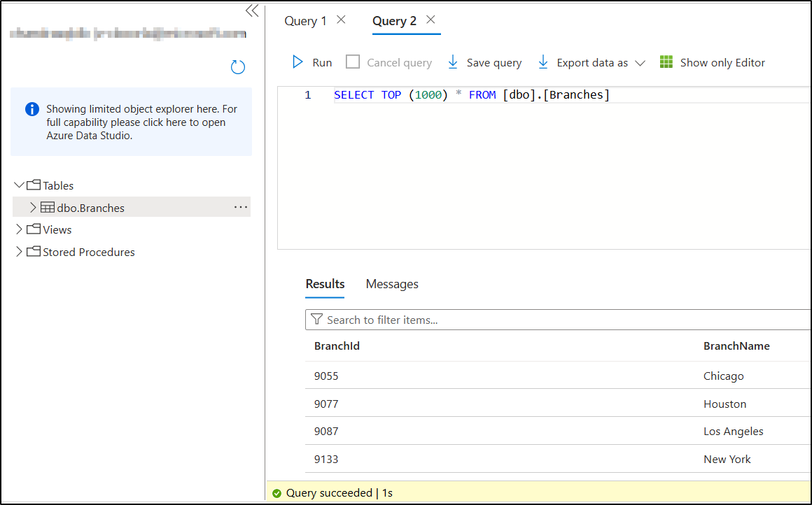Click the Tables folder icon
Viewport: 812px width, 505px height.
[34, 185]
